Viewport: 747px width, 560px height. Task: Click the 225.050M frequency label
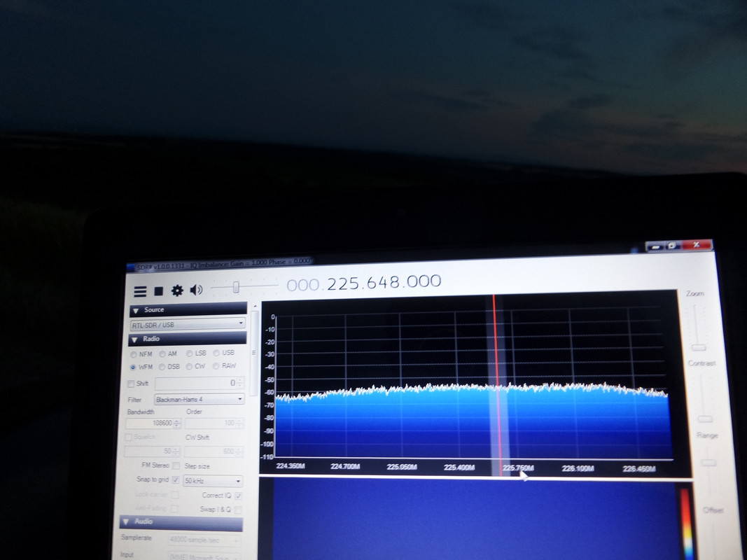(x=402, y=467)
